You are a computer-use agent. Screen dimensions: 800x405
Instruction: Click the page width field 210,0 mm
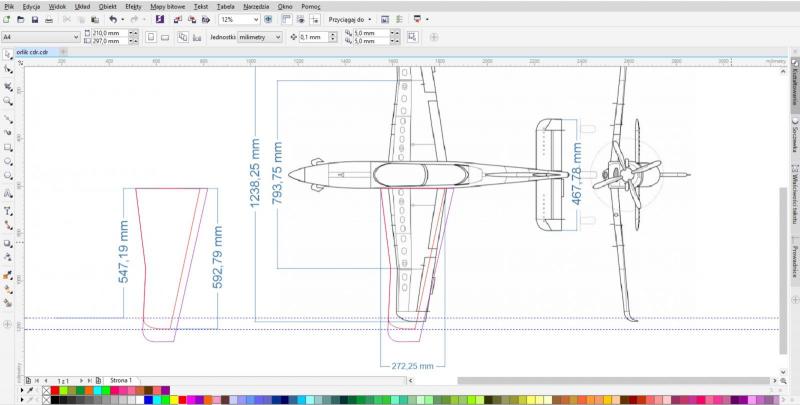[x=106, y=33]
